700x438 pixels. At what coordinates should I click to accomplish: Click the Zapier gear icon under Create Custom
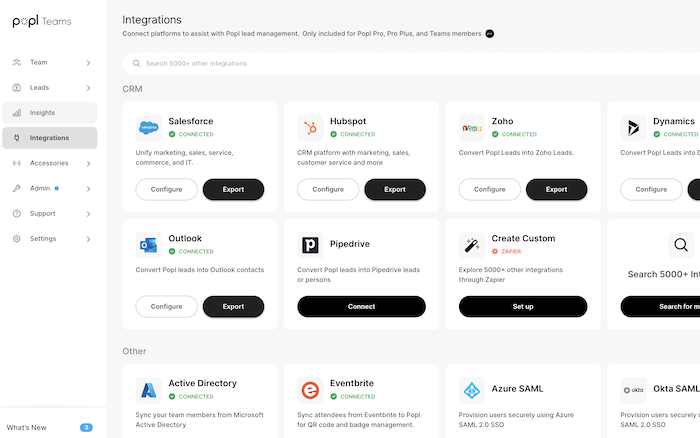[495, 251]
